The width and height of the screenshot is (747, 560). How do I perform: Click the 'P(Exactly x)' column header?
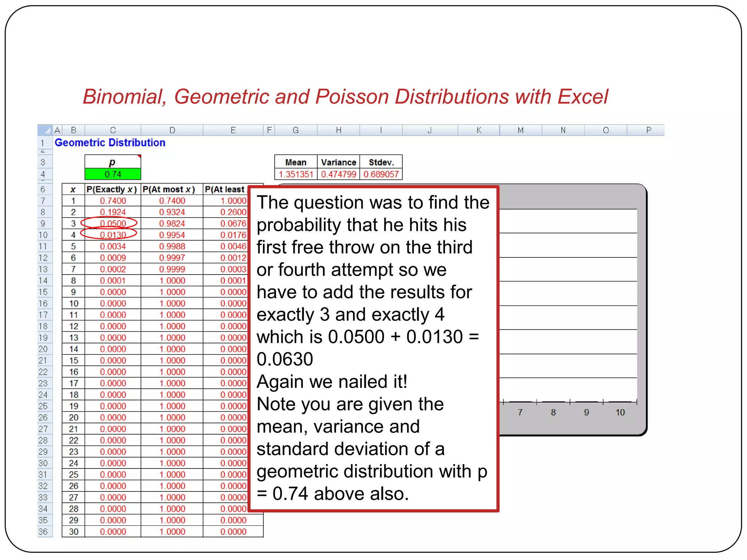coord(113,189)
